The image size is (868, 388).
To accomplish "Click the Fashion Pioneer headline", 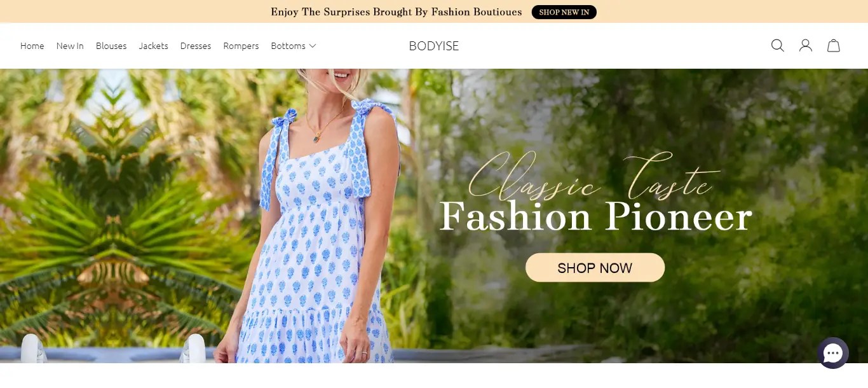I will 596,217.
